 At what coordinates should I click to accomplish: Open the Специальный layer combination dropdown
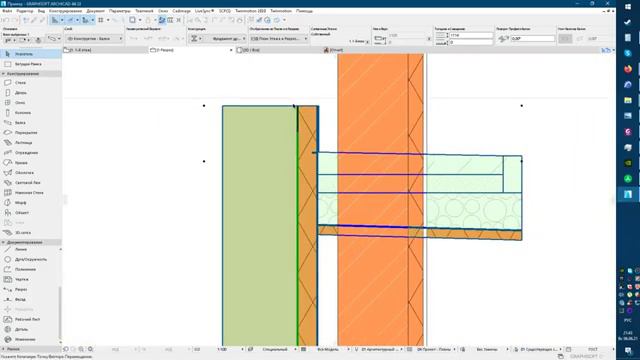tap(276, 349)
